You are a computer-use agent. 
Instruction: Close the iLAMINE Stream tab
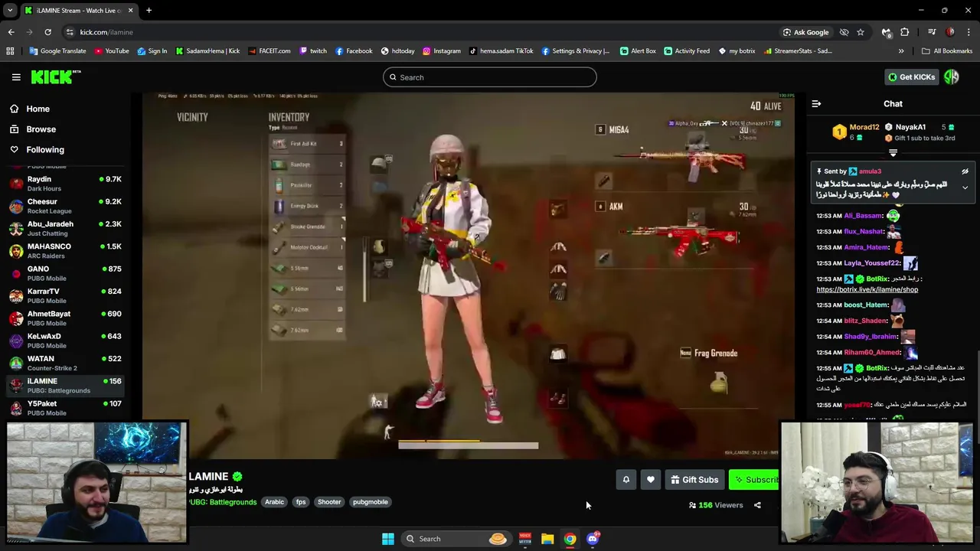[130, 10]
